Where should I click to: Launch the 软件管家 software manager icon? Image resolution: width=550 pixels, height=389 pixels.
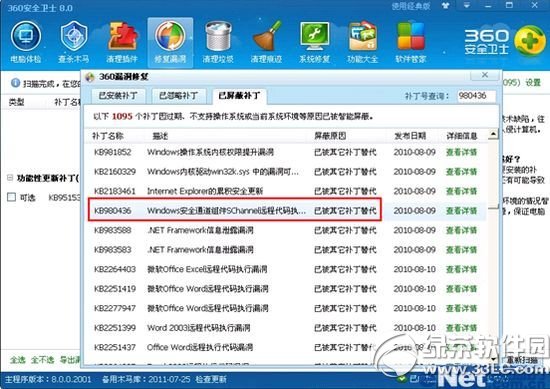point(411,41)
